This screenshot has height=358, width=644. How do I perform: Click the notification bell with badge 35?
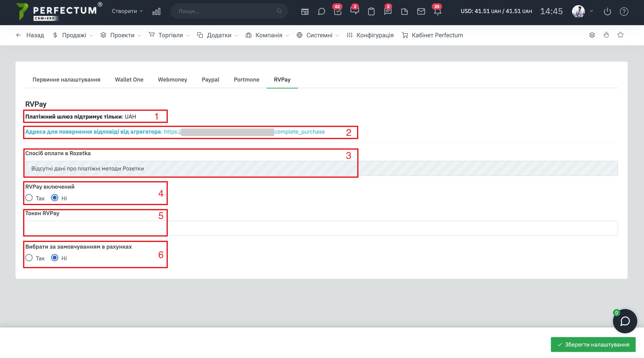click(438, 11)
